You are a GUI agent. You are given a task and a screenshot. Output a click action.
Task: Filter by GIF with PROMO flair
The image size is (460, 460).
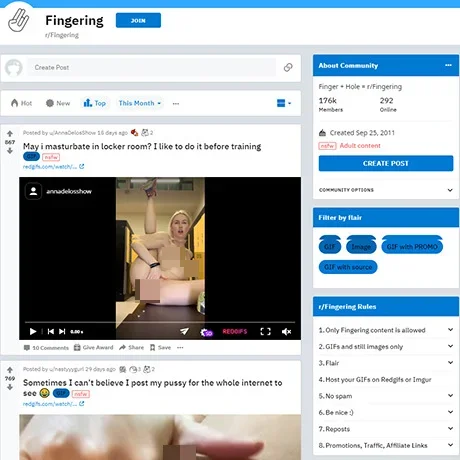[412, 246]
